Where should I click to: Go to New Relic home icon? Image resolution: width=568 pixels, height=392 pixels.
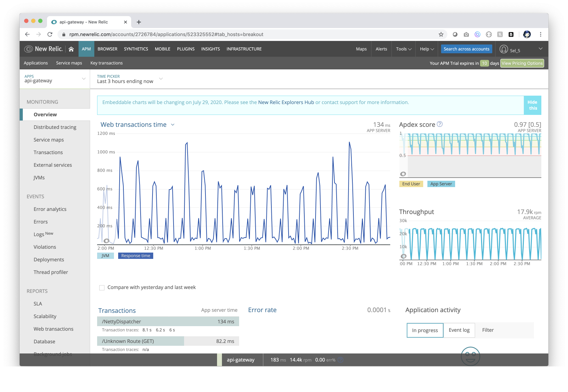tap(71, 49)
